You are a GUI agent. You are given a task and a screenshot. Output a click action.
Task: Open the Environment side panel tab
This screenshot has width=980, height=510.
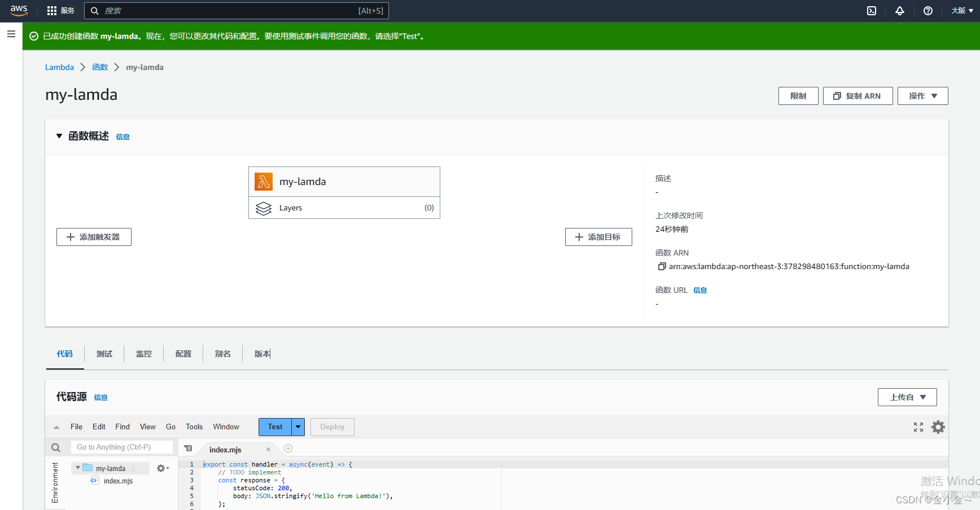click(x=55, y=482)
